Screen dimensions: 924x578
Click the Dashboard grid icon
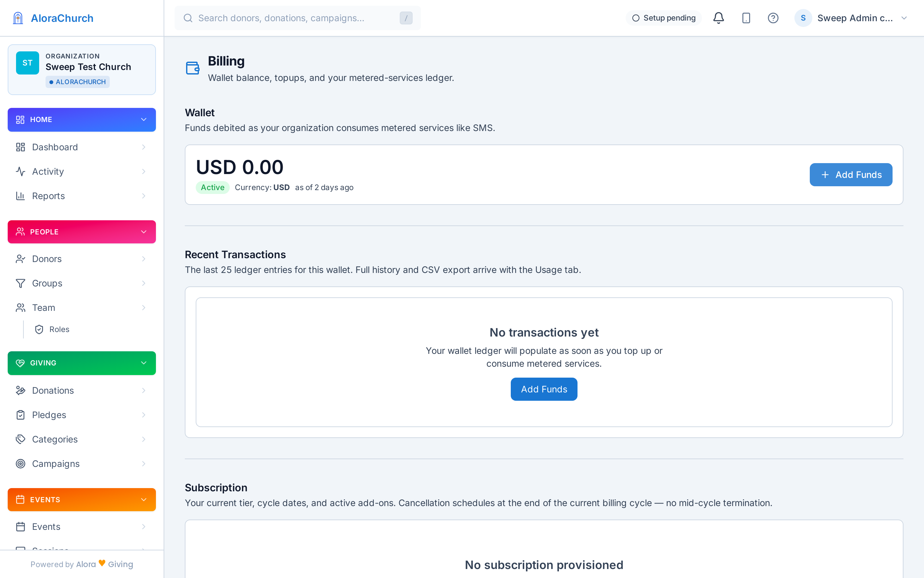click(21, 147)
